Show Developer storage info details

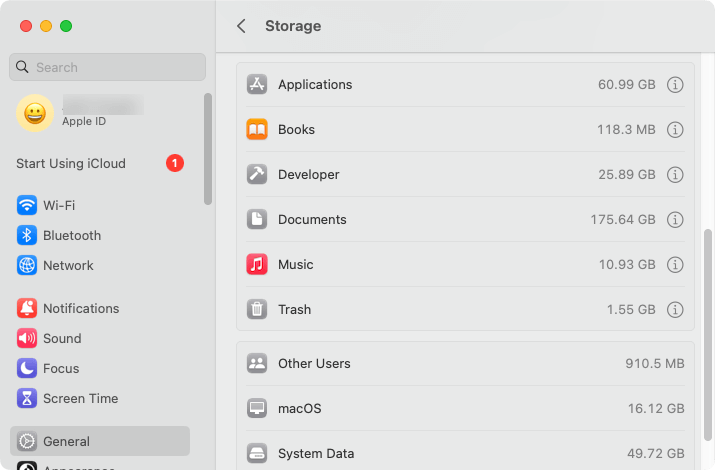(675, 174)
